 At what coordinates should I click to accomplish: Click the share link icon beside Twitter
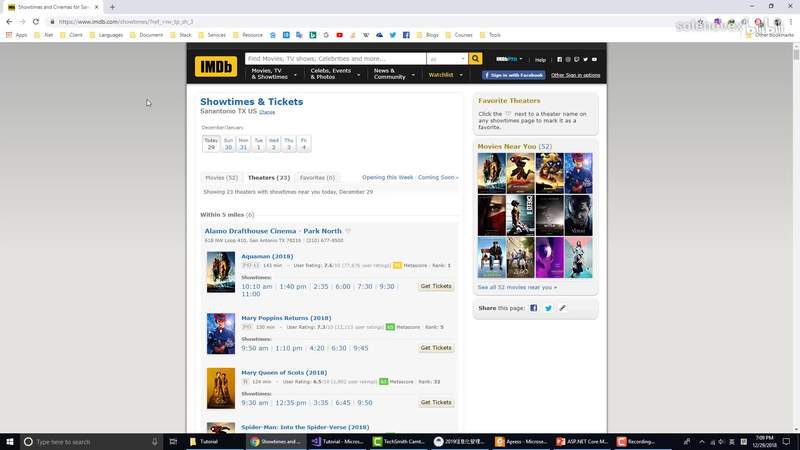(562, 308)
